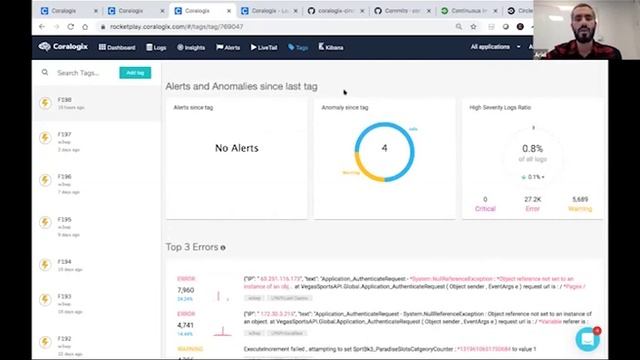The image size is (640, 360).
Task: Click the Critical count label
Action: (x=485, y=209)
